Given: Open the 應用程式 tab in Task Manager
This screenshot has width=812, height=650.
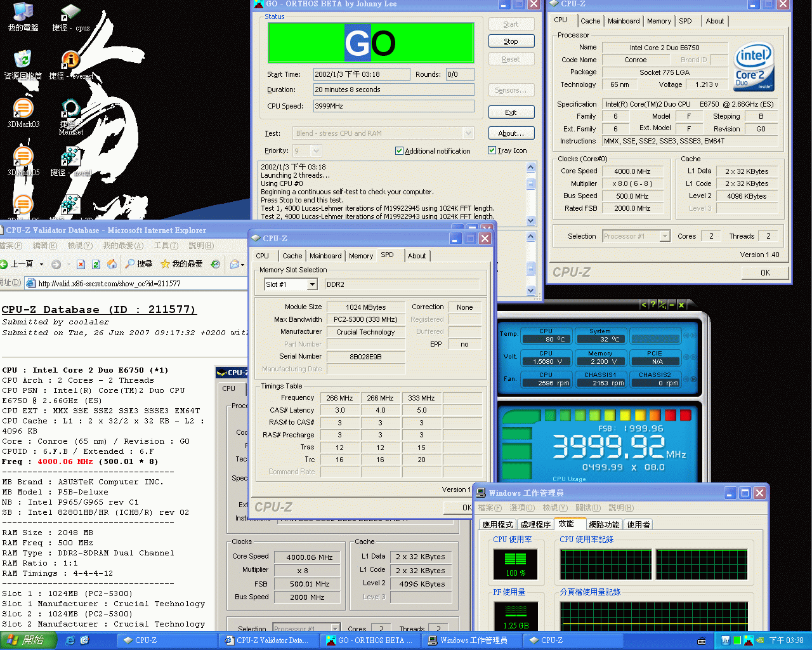Looking at the screenshot, I should tap(497, 524).
